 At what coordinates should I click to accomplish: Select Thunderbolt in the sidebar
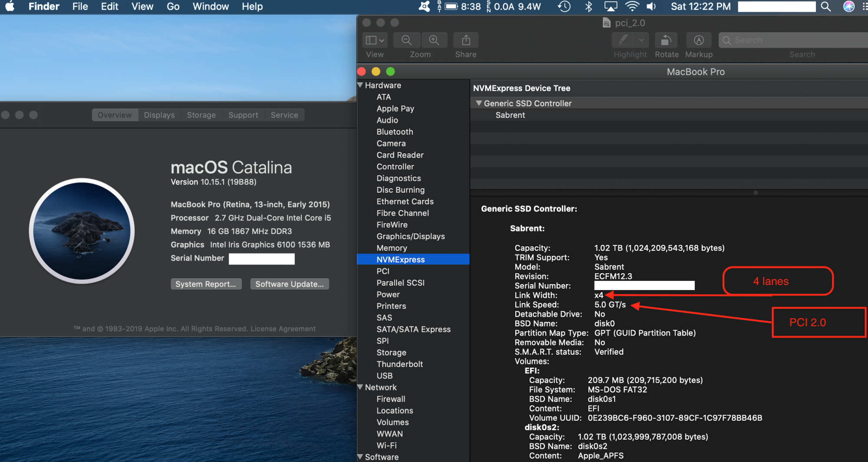[399, 364]
